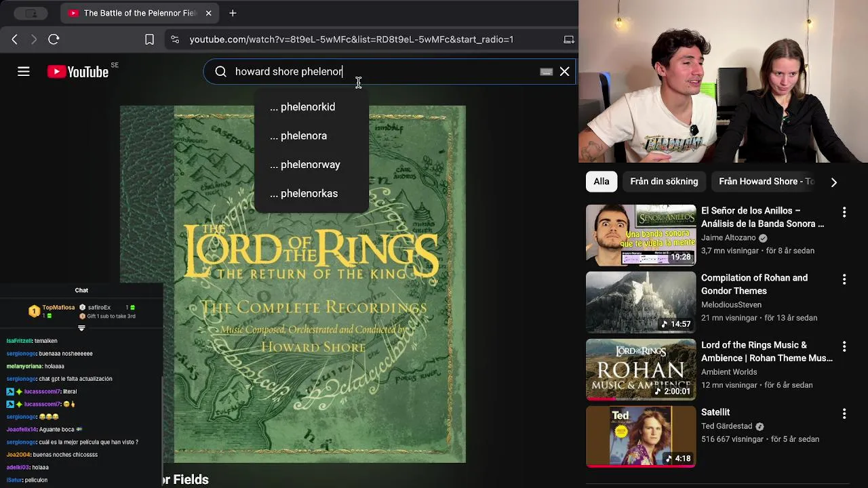Viewport: 868px width, 488px height.
Task: Open the YouTube hamburger guide menu
Action: coord(24,71)
